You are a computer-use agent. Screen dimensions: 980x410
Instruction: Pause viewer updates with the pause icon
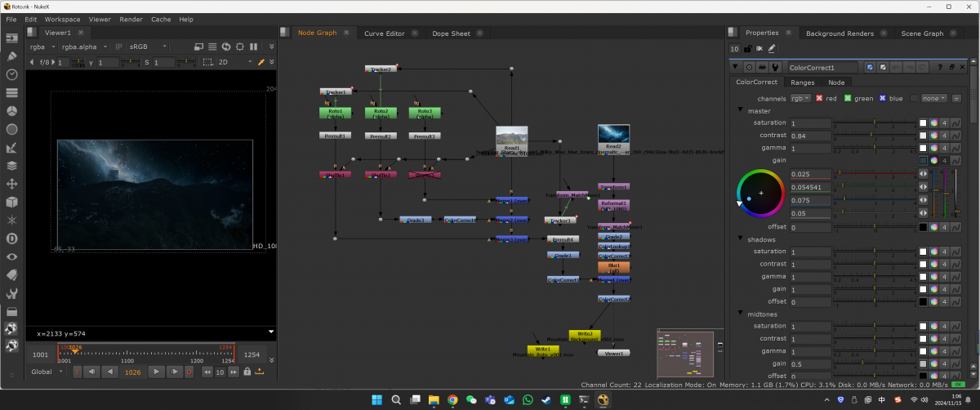[253, 47]
